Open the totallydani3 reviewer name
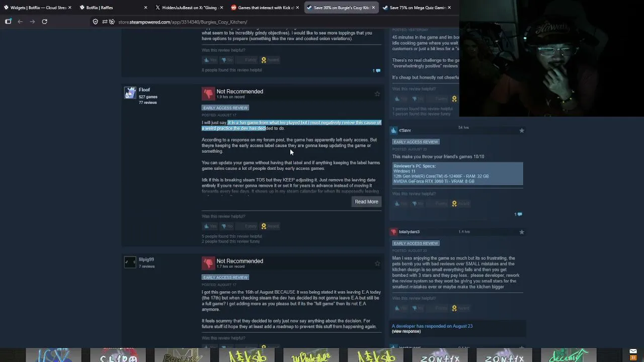The image size is (644, 362). [x=409, y=232]
